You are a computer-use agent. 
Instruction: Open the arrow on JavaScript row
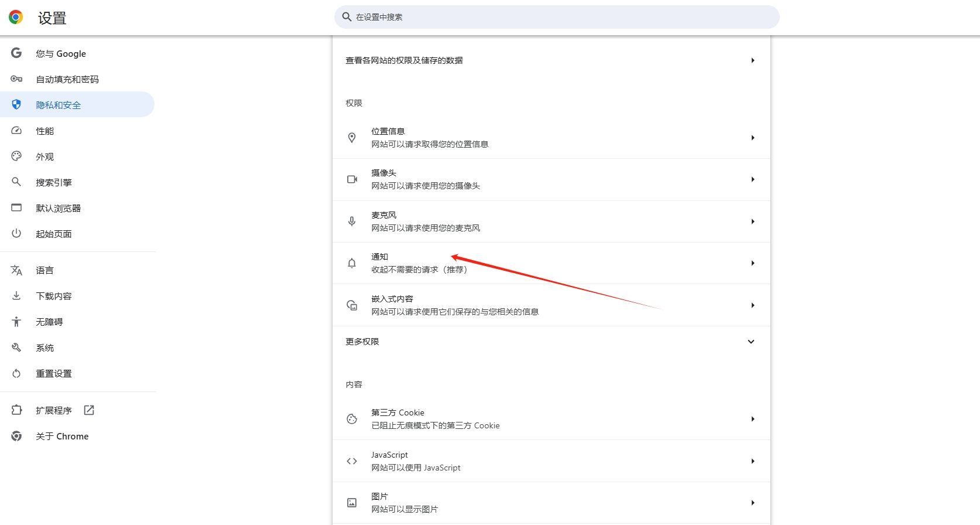point(753,461)
